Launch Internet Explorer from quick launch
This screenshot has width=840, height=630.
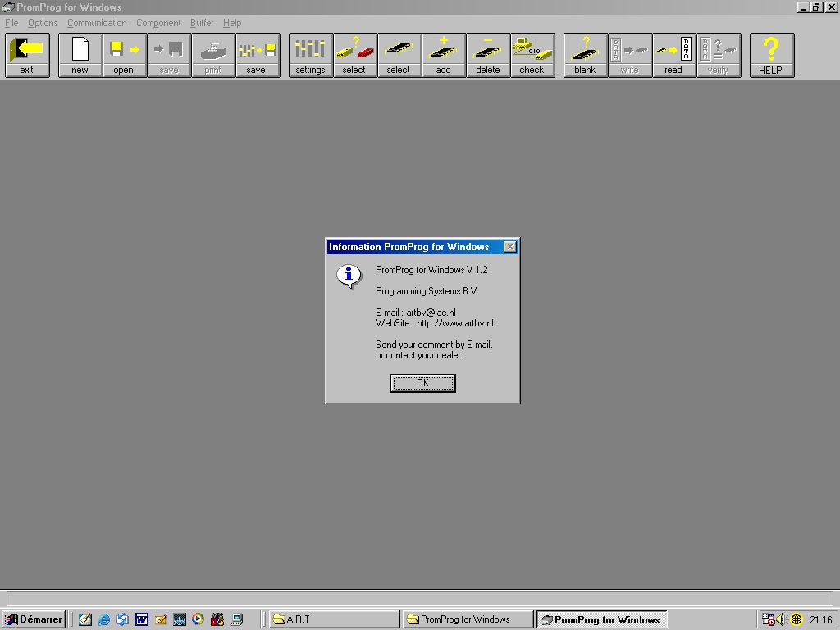(104, 619)
